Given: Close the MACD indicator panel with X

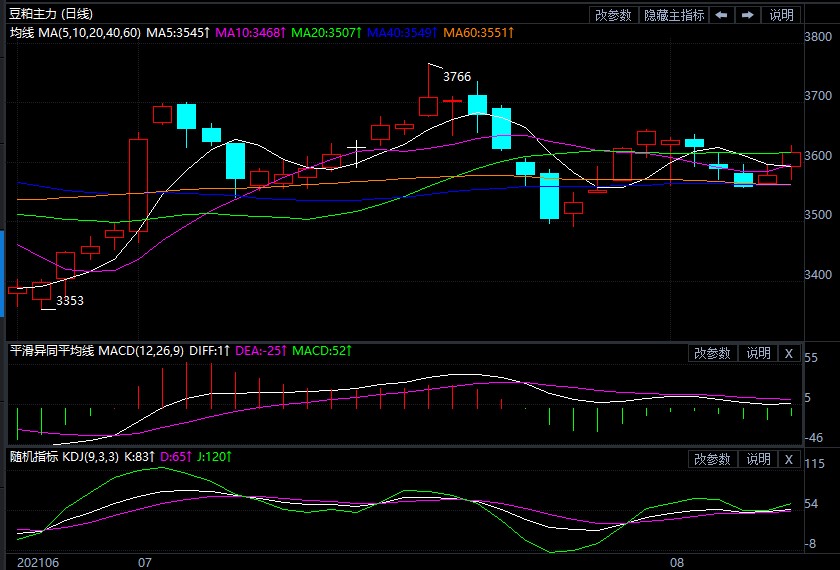Looking at the screenshot, I should point(788,353).
